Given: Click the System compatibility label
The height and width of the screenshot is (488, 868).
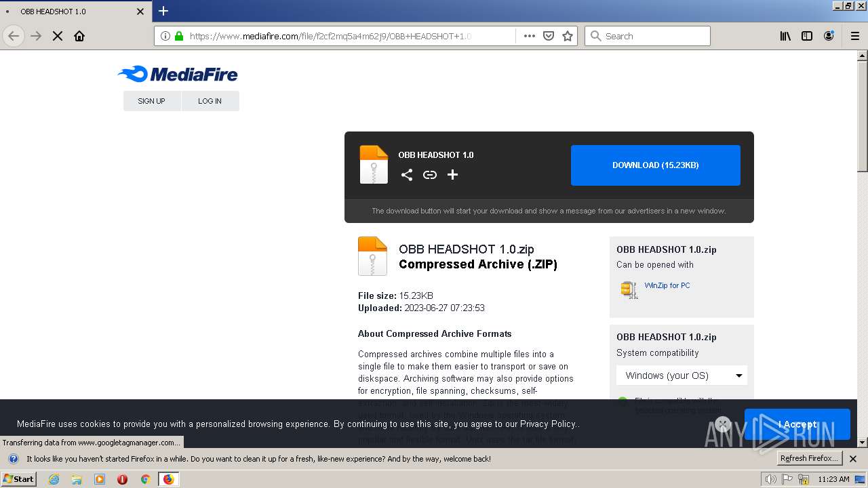Looking at the screenshot, I should click(x=657, y=353).
